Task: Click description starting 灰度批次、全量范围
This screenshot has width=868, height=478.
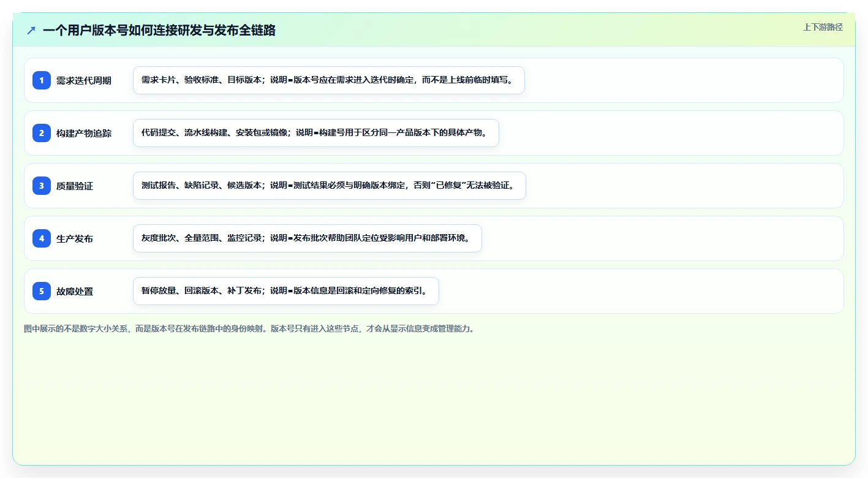Action: click(308, 238)
